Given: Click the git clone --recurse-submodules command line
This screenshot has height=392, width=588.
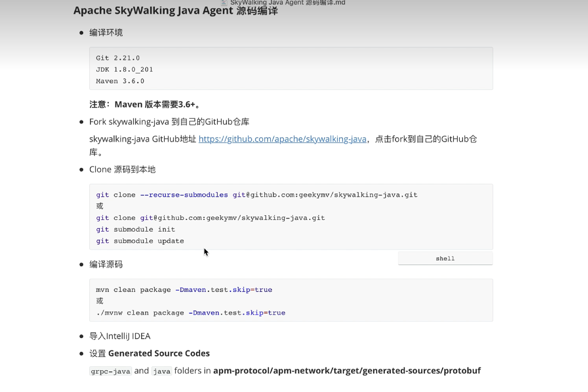Looking at the screenshot, I should click(x=256, y=195).
